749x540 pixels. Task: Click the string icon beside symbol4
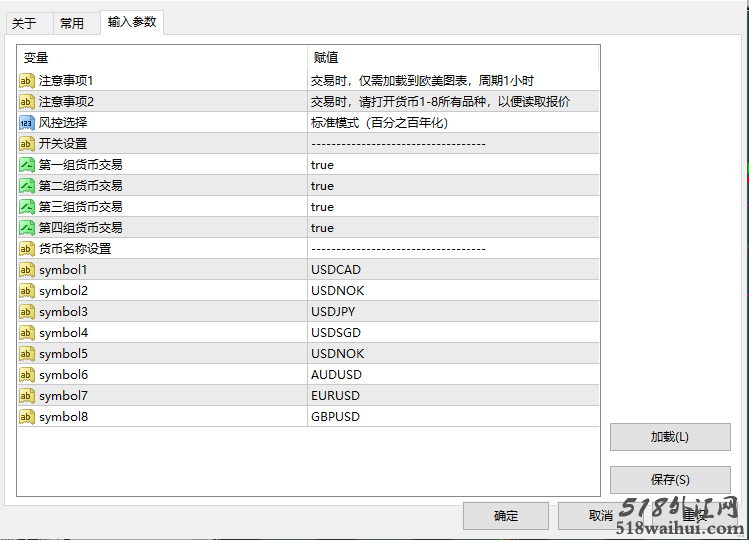pyautogui.click(x=27, y=333)
